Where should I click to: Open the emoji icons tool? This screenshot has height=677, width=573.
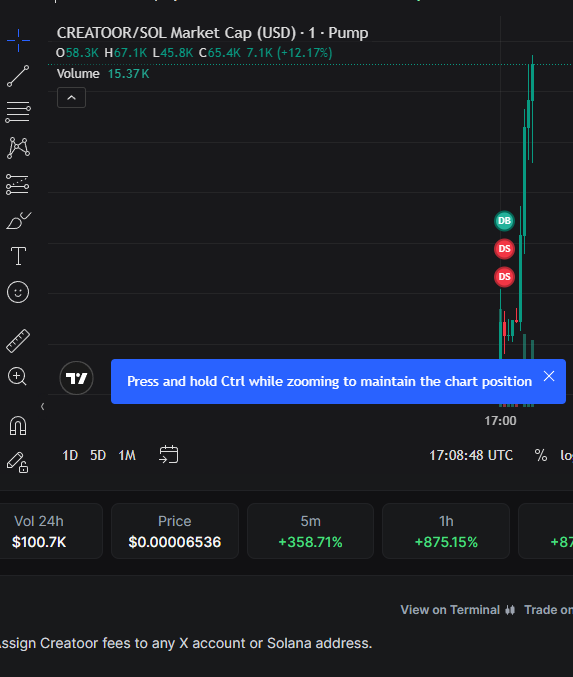18,292
